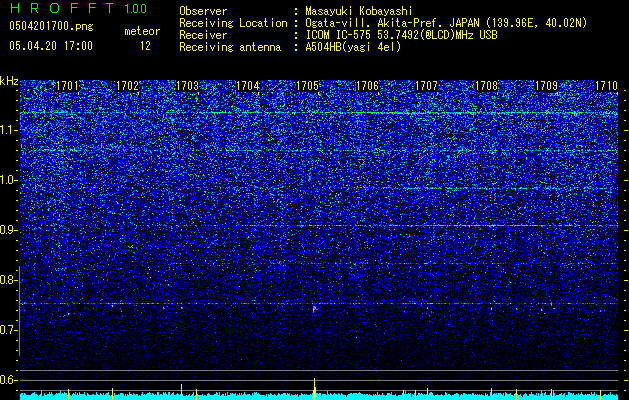
Task: Select the meteor count value 12
Action: click(145, 46)
